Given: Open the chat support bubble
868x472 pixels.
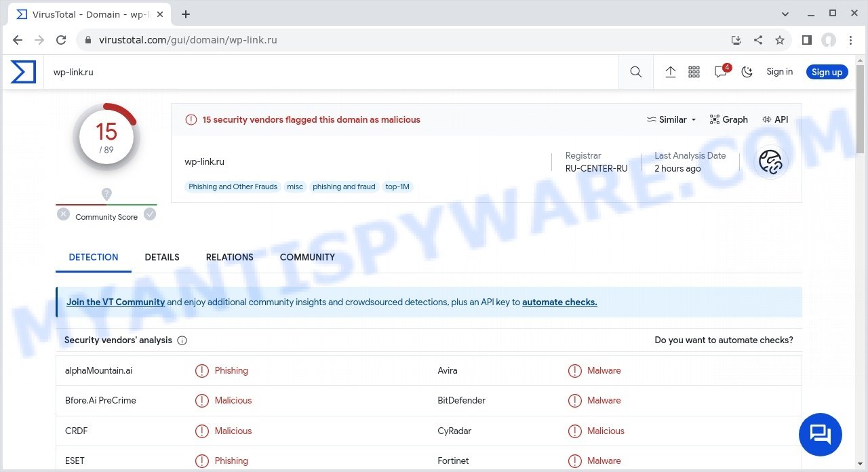Looking at the screenshot, I should click(x=821, y=434).
